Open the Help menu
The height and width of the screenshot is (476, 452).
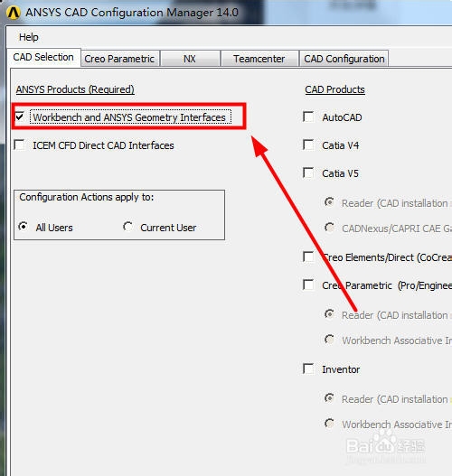click(29, 37)
